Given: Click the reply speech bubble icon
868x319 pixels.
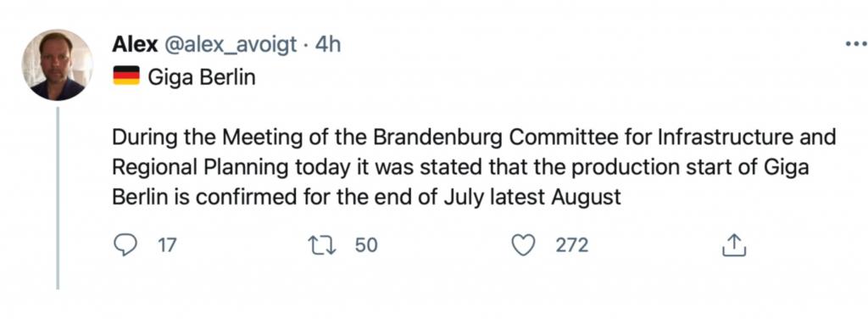Looking at the screenshot, I should pyautogui.click(x=125, y=245).
